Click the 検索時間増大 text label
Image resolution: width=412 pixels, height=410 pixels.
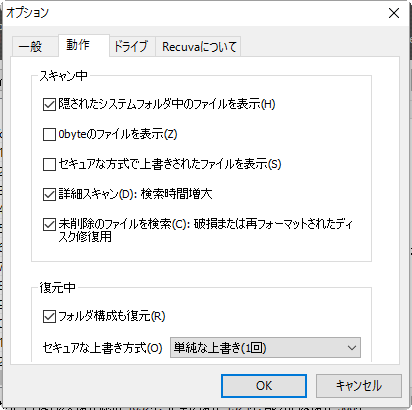[x=176, y=194]
